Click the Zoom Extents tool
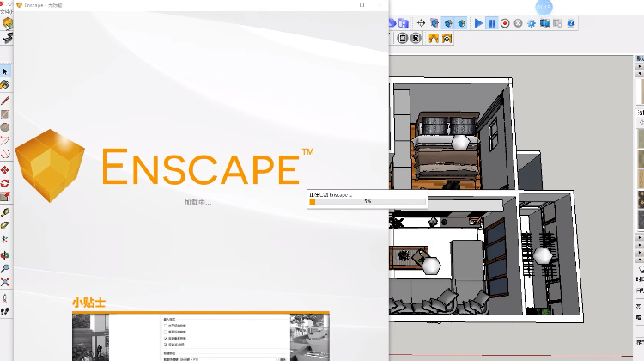Viewport: 644px width, 361px height. (5, 282)
